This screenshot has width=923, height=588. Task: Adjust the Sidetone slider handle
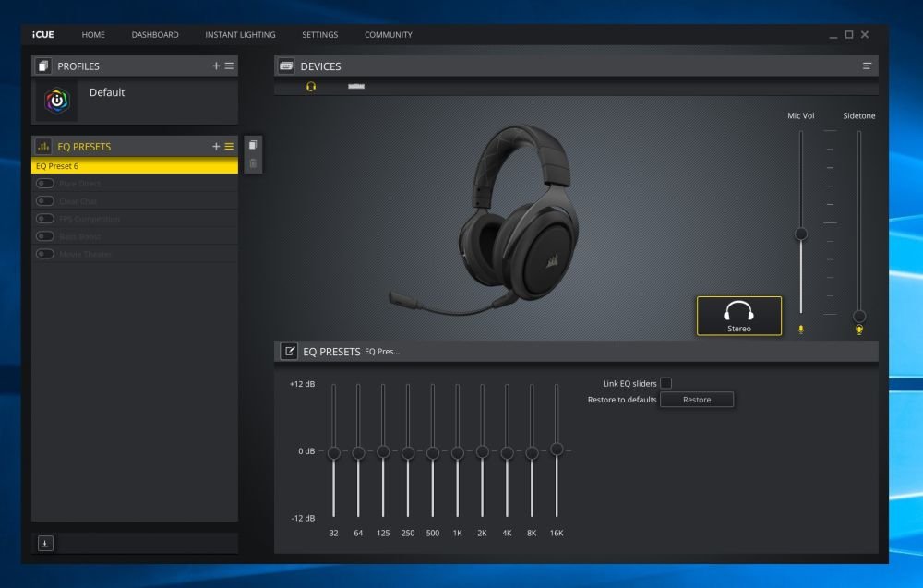[858, 317]
